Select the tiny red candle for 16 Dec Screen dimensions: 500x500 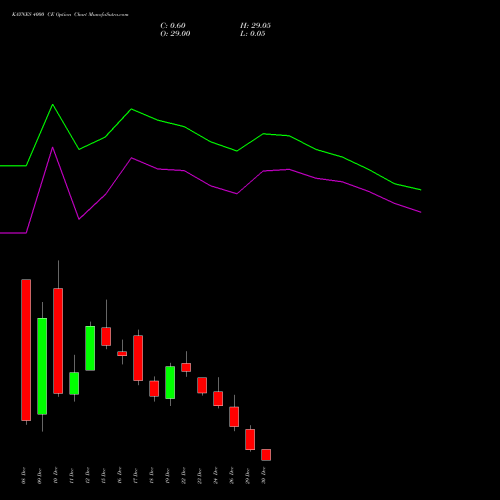pos(122,354)
